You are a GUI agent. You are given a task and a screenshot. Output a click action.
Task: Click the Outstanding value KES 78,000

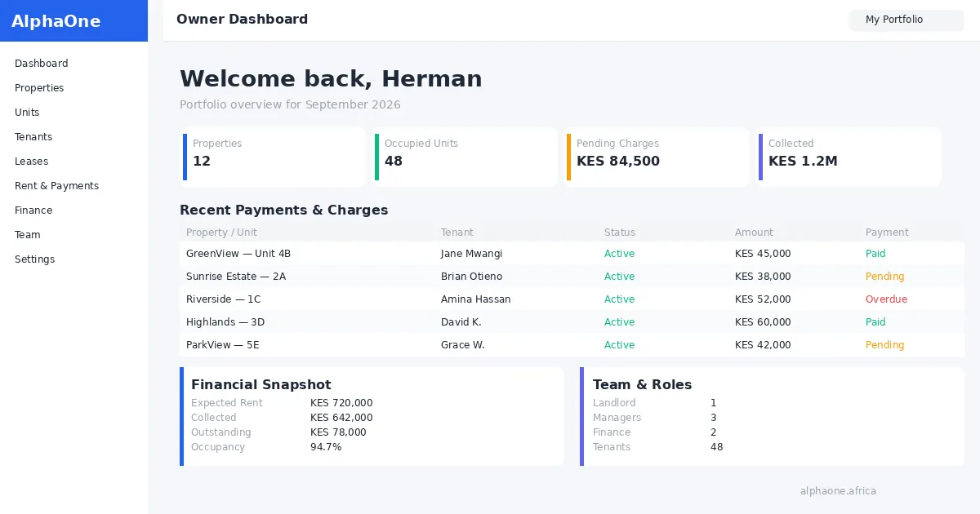(338, 432)
